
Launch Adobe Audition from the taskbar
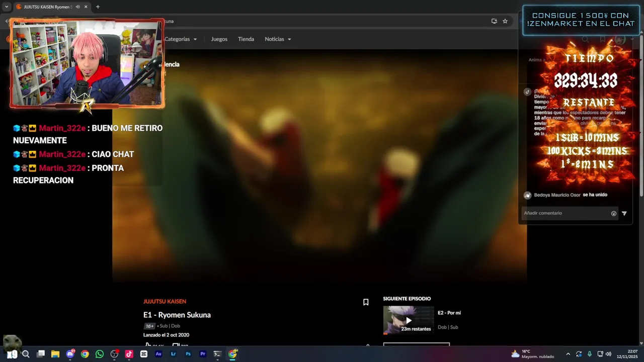158,354
